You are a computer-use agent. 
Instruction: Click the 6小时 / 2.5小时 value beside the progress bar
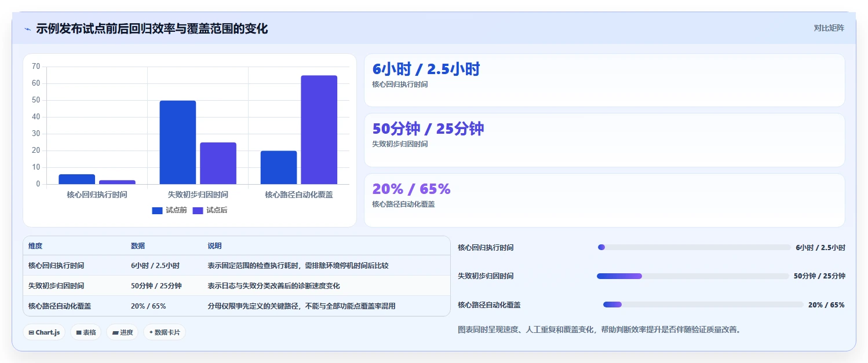click(x=820, y=248)
